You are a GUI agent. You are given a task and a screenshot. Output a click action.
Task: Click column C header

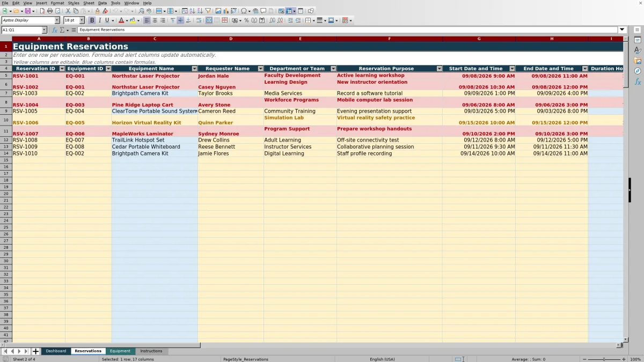pos(155,39)
